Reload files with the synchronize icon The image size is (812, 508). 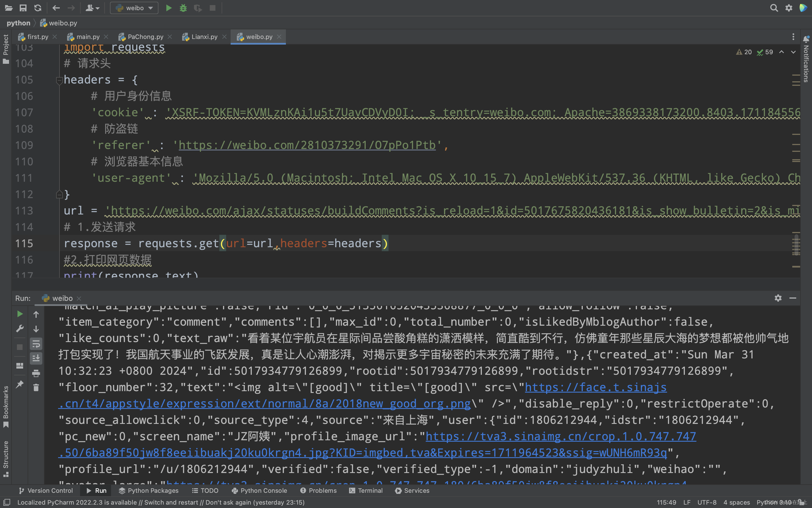pos(38,8)
